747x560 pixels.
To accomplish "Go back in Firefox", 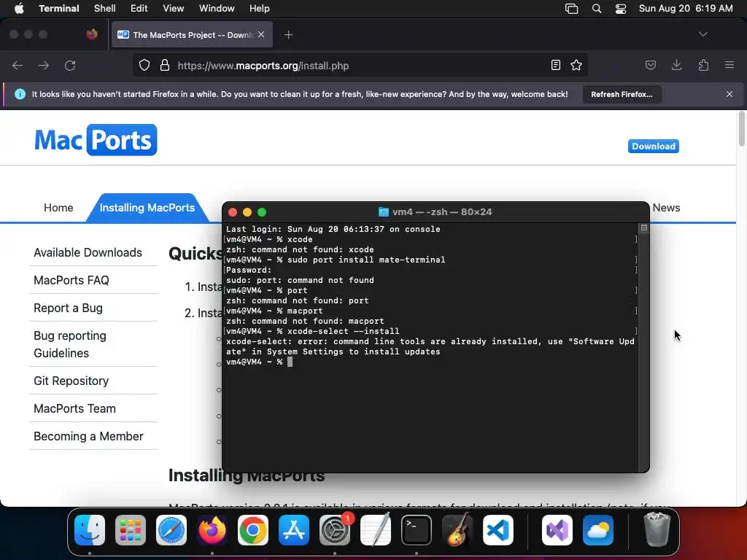I will (x=18, y=66).
